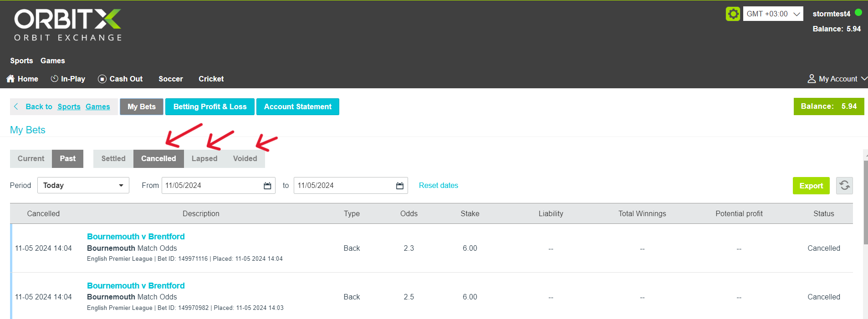This screenshot has height=319, width=868.
Task: Click the Odds column header
Action: point(409,213)
